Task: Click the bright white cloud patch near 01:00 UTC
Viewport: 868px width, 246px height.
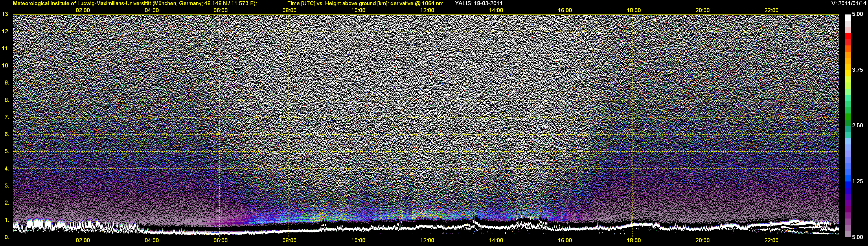Action: pyautogui.click(x=39, y=223)
